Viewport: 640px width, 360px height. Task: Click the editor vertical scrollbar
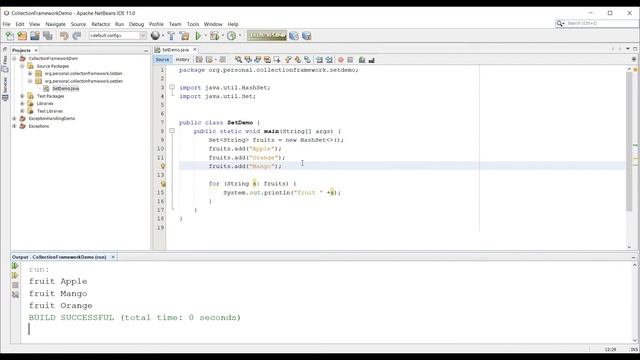tap(629, 141)
